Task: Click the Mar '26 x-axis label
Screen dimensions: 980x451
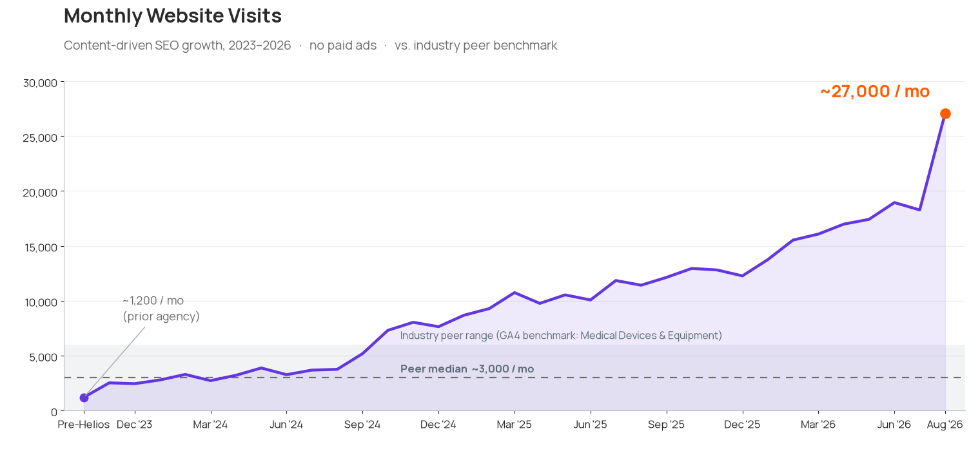Action: [x=819, y=425]
